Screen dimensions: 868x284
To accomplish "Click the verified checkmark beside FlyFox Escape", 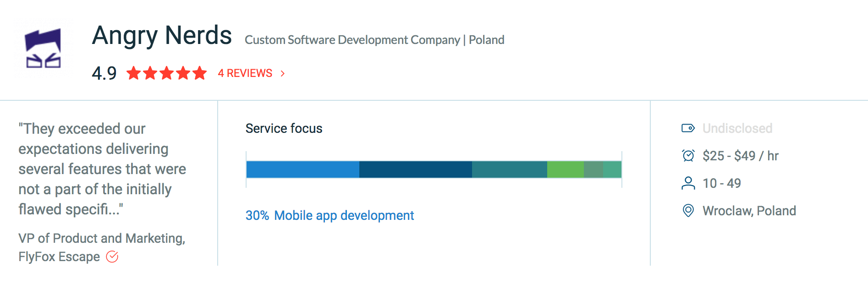I will (112, 257).
